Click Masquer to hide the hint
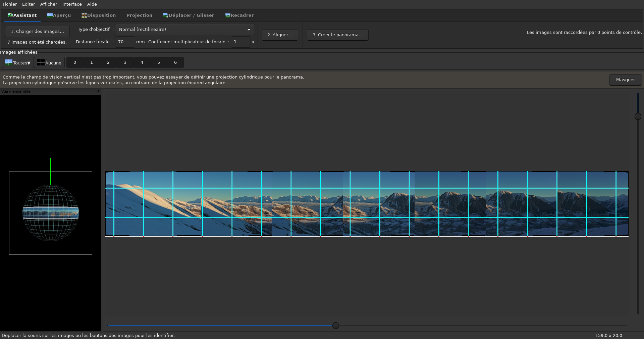The height and width of the screenshot is (339, 644). point(625,80)
